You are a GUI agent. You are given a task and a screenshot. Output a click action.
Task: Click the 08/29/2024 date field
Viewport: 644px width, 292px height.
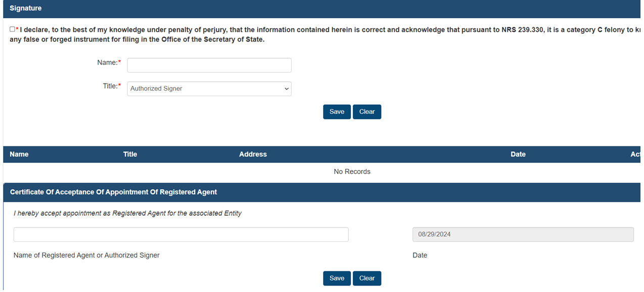523,234
